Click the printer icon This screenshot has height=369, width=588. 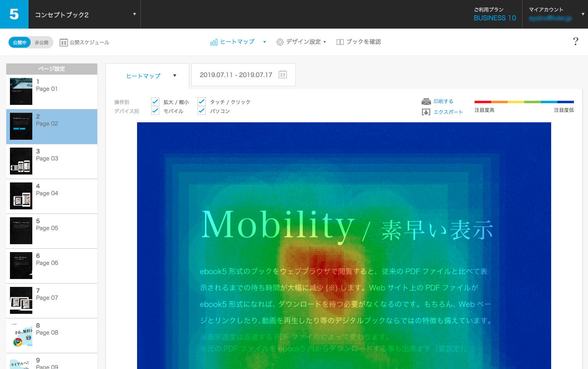point(426,102)
